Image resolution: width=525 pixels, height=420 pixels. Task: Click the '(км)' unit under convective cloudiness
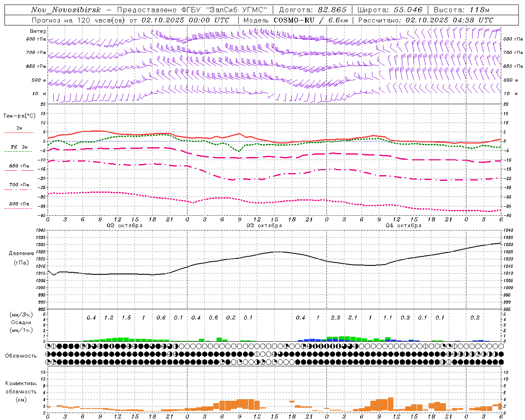21,399
